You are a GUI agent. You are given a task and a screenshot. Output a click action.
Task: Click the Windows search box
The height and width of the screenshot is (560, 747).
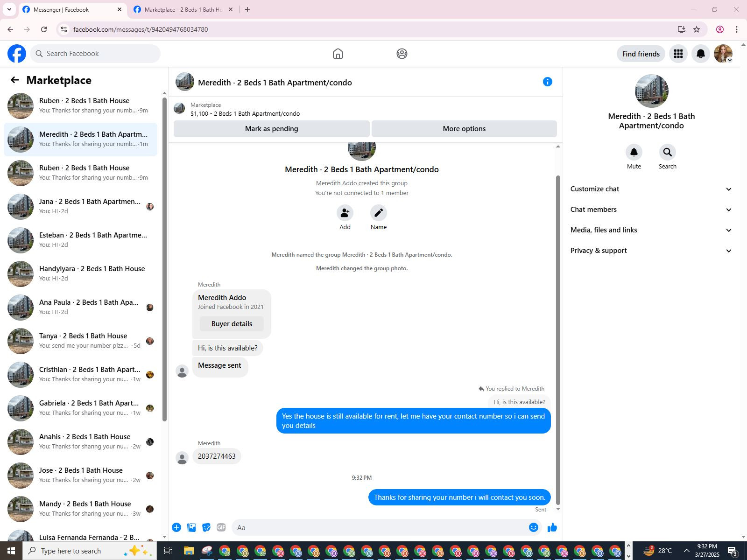pyautogui.click(x=90, y=551)
